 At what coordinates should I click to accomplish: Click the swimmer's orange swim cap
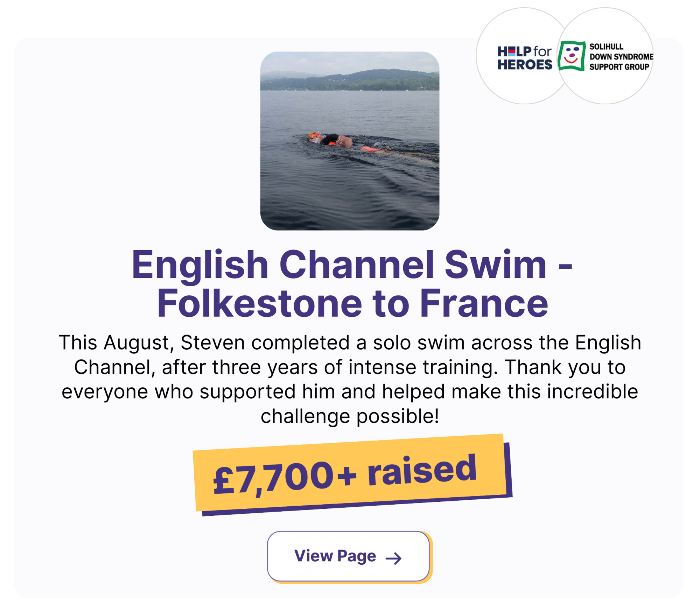tap(312, 135)
